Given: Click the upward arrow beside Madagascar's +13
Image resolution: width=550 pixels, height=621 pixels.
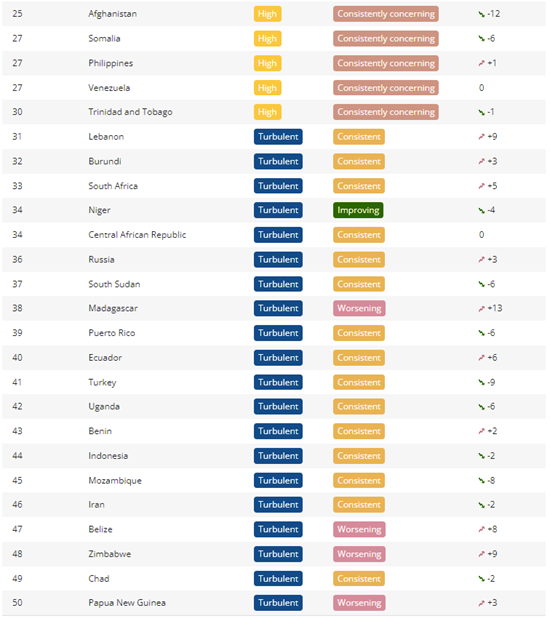Looking at the screenshot, I should point(481,309).
